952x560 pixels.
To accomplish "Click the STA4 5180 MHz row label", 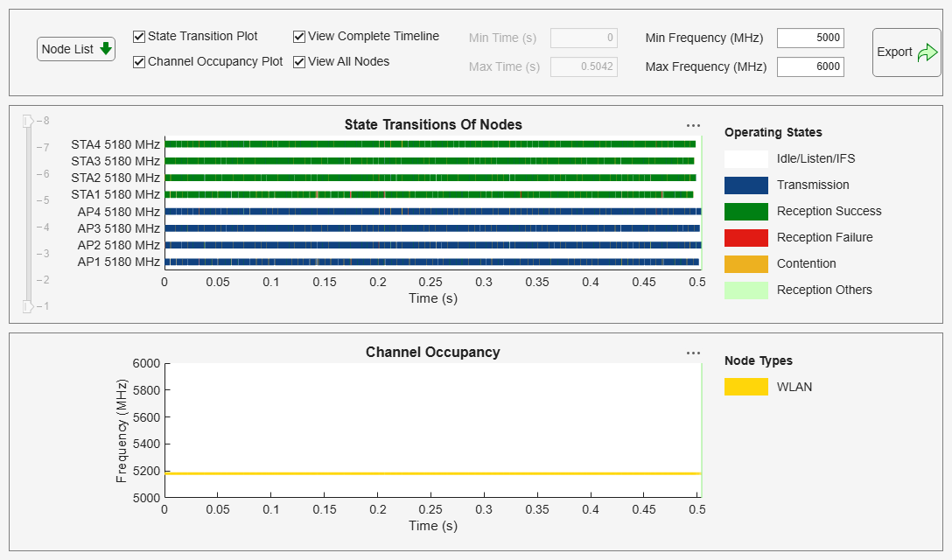I will pyautogui.click(x=115, y=144).
